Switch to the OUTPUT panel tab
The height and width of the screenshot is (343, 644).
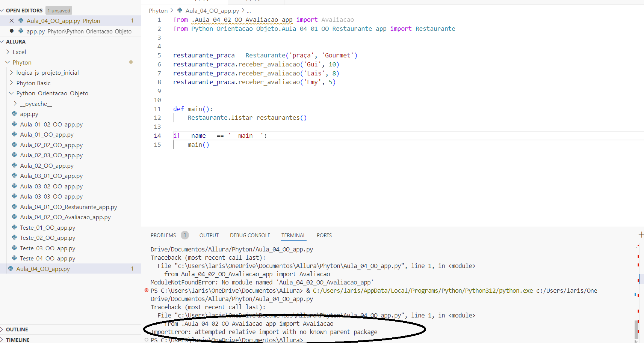pyautogui.click(x=209, y=235)
